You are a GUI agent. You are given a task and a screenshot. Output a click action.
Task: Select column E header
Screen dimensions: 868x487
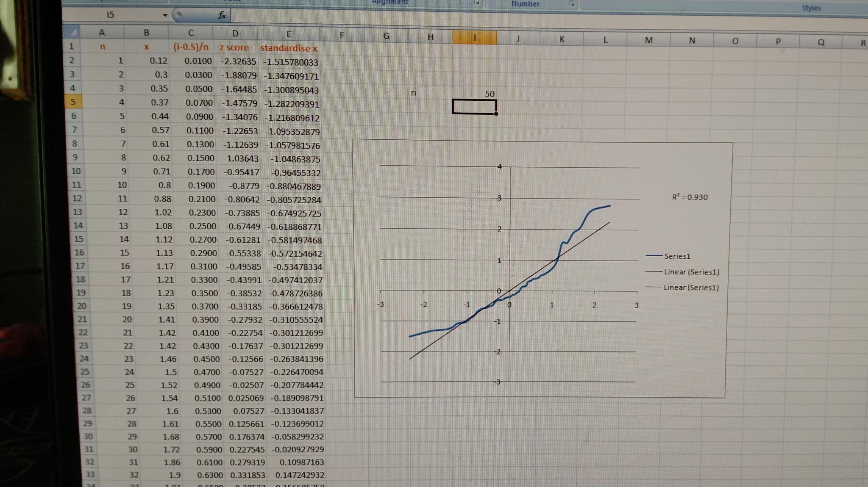click(289, 34)
